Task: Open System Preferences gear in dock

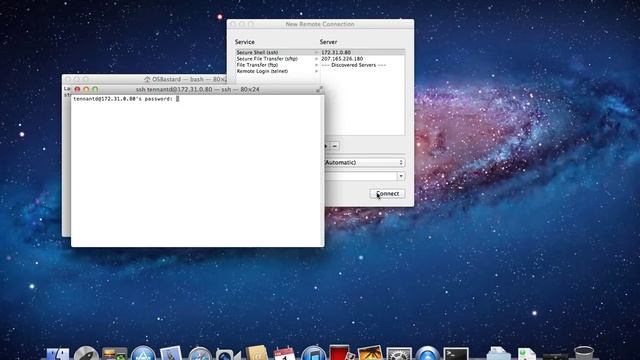Action: coord(399,354)
